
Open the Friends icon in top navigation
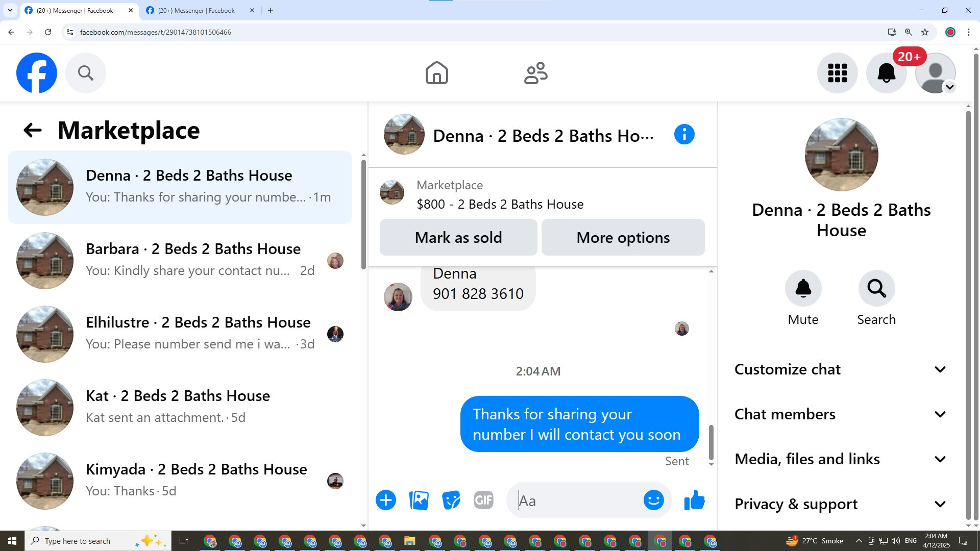pos(536,73)
